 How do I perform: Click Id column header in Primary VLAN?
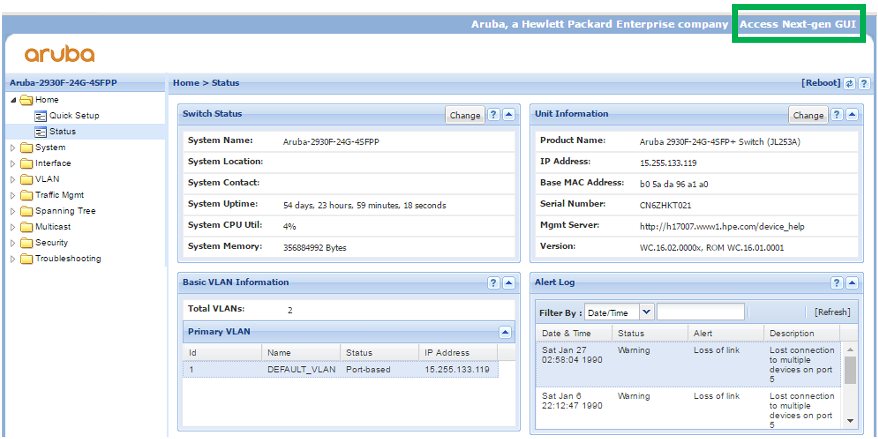(222, 353)
